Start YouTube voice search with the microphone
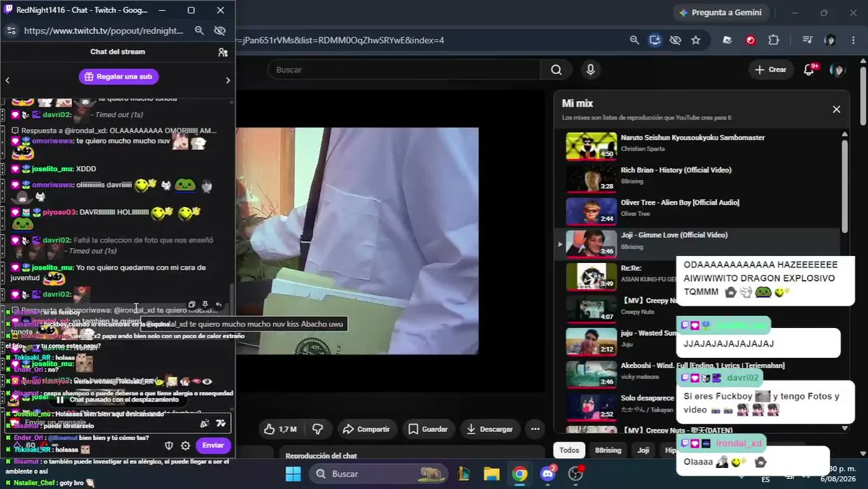Viewport: 868px width, 489px height. pos(590,69)
